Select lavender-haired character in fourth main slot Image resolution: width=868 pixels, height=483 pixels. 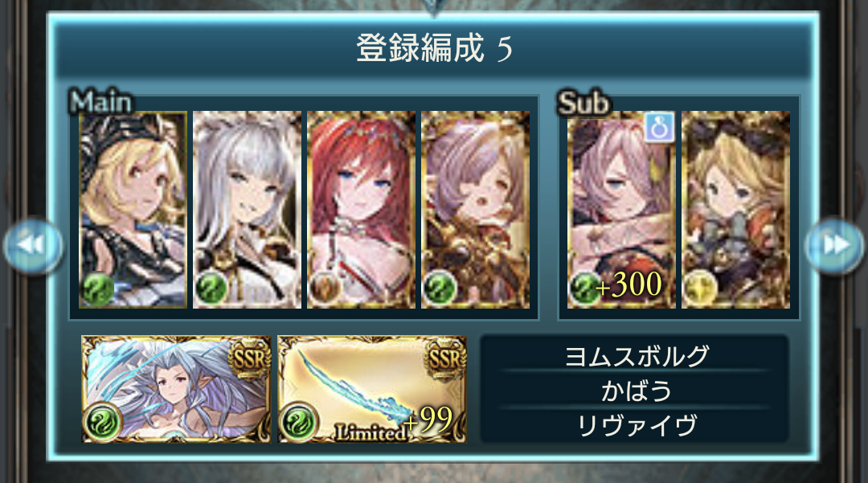point(476,210)
